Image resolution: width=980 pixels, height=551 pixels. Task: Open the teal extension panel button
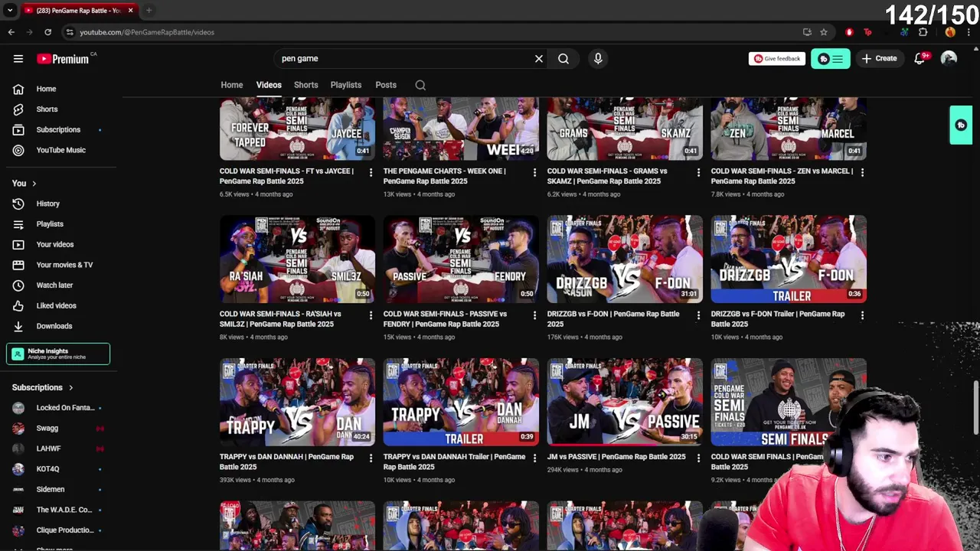pyautogui.click(x=830, y=59)
